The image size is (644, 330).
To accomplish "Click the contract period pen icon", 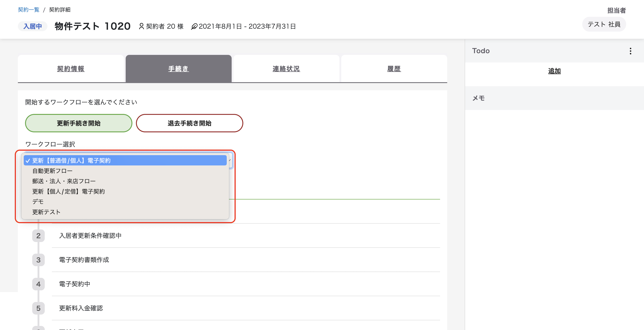I will pyautogui.click(x=194, y=26).
